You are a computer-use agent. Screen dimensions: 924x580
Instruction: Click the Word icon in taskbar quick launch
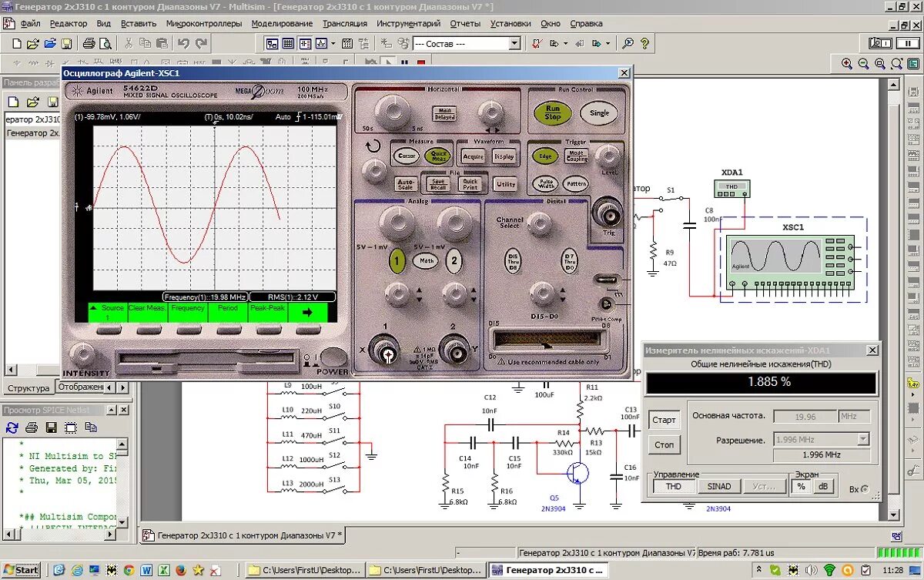[x=146, y=571]
